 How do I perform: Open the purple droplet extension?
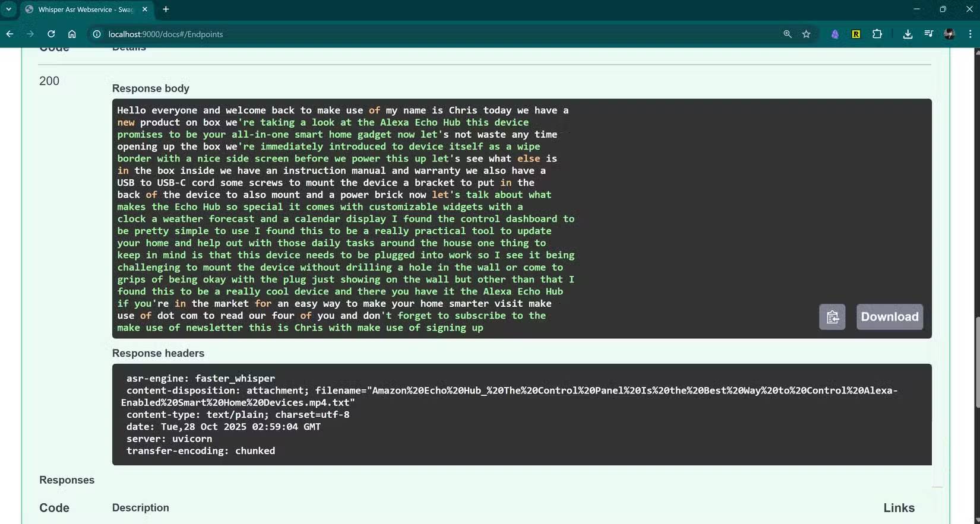835,34
